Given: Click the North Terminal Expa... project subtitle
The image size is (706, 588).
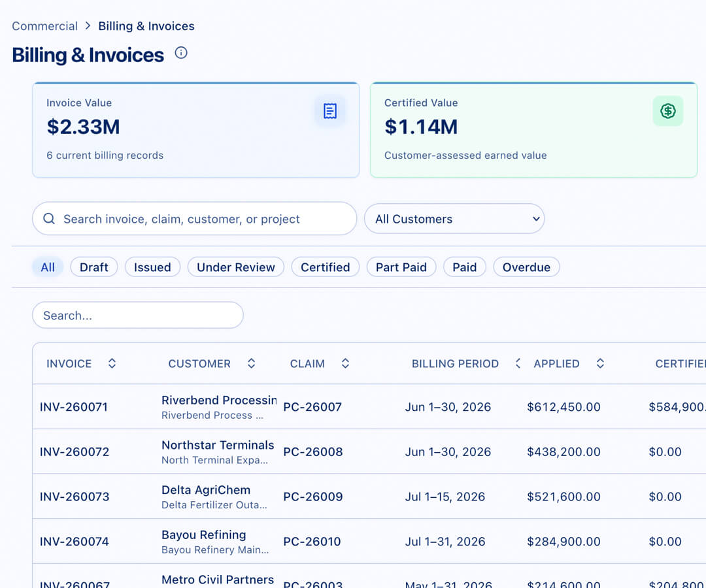Looking at the screenshot, I should coord(215,460).
